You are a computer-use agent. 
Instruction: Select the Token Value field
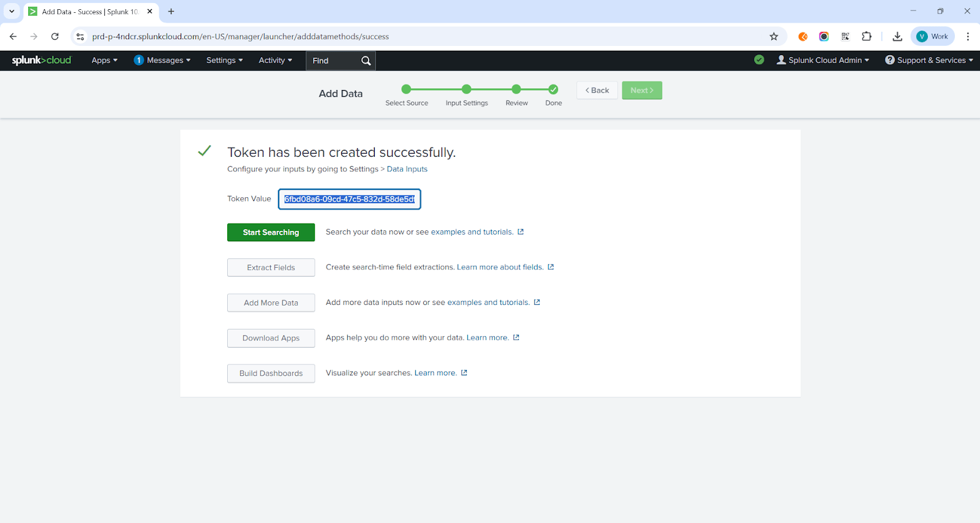click(x=350, y=199)
